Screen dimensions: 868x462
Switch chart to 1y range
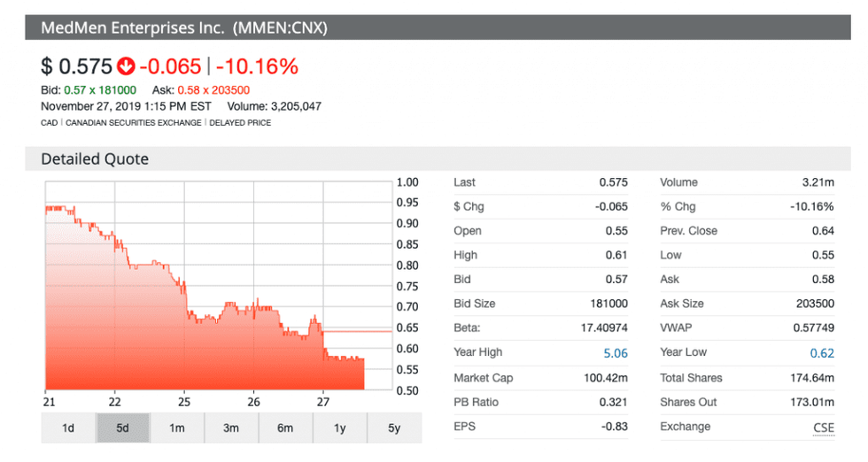pos(339,428)
